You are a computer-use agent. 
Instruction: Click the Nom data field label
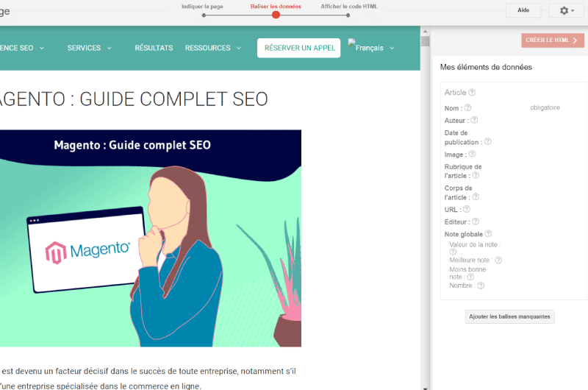[x=453, y=108]
